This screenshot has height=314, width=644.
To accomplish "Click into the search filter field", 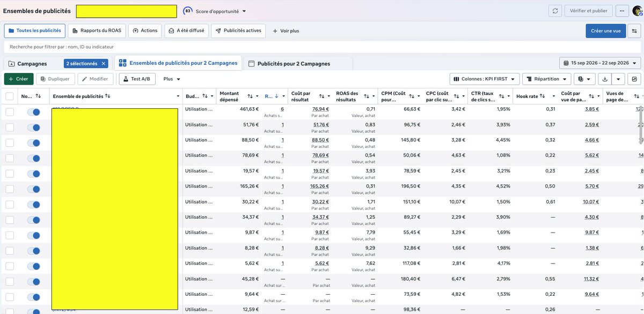I will [x=322, y=47].
